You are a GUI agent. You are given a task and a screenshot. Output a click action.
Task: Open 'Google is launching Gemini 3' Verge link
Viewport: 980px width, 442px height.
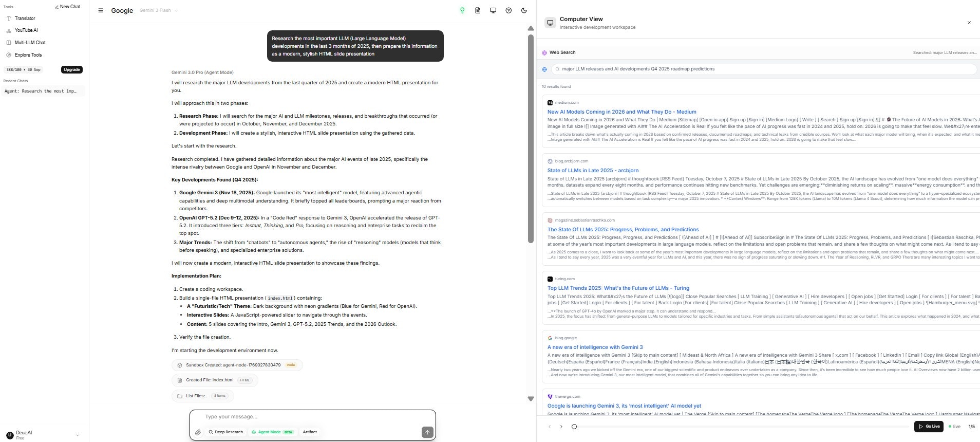tap(624, 406)
